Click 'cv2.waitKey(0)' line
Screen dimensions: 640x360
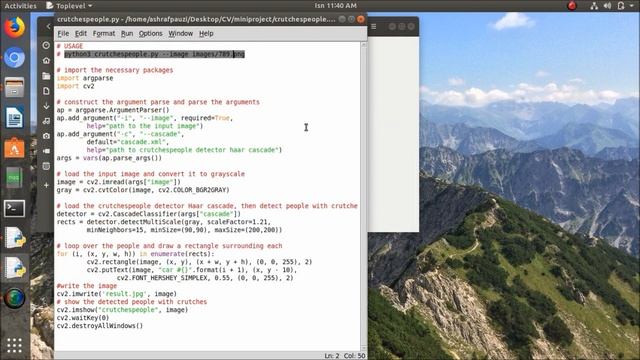pyautogui.click(x=83, y=318)
